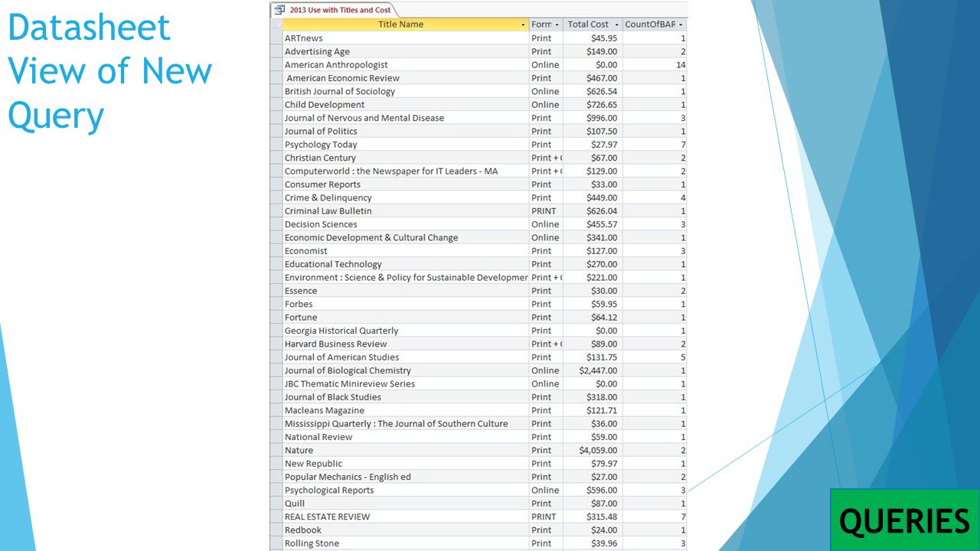980x551 pixels.
Task: Select the 'Fortune' title cell
Action: [405, 318]
